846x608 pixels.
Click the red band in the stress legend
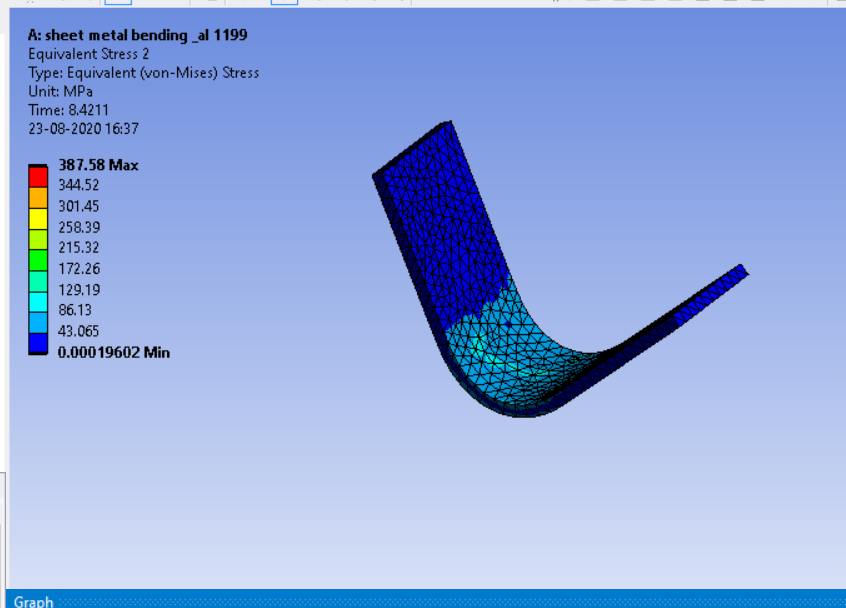[38, 176]
